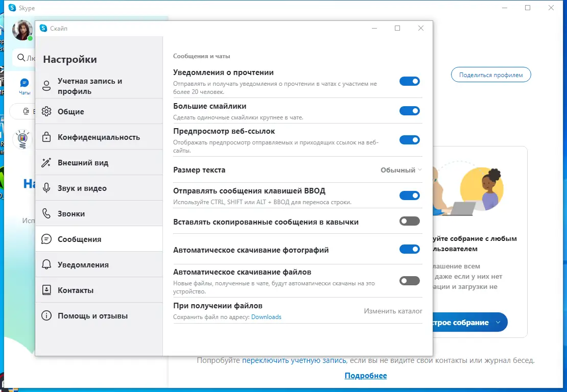Enable Автоматическое скачивание файлов

pyautogui.click(x=410, y=280)
